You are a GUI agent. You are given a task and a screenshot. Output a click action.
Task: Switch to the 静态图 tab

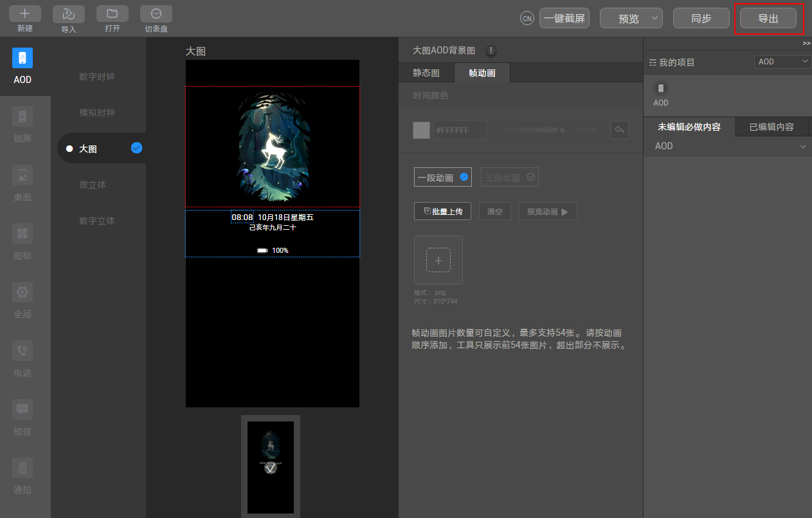click(x=426, y=73)
